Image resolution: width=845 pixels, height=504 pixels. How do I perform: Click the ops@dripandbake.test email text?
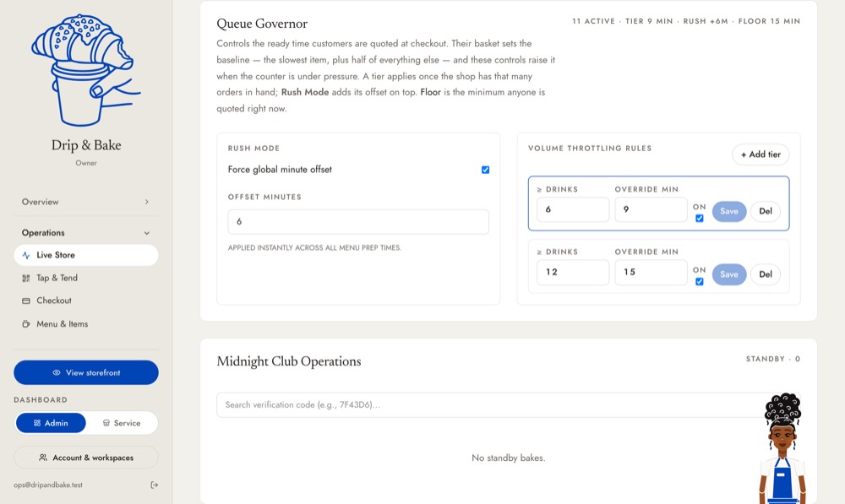(x=48, y=485)
